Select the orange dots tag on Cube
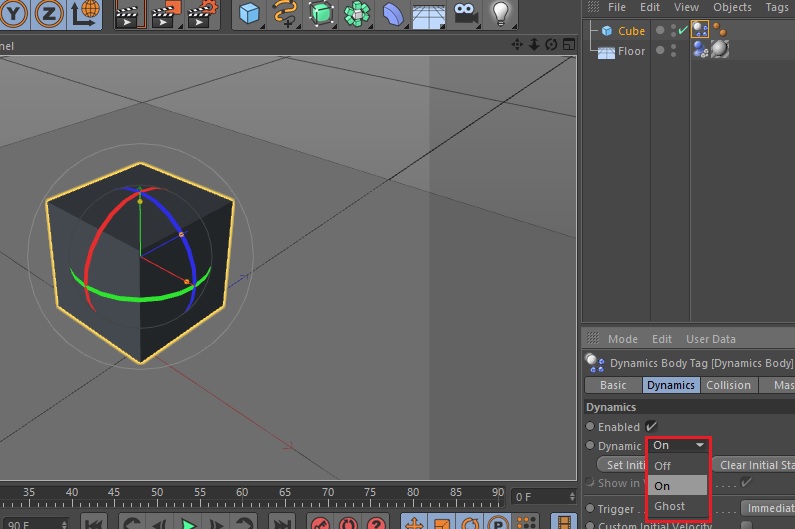This screenshot has height=529, width=795. click(x=719, y=30)
